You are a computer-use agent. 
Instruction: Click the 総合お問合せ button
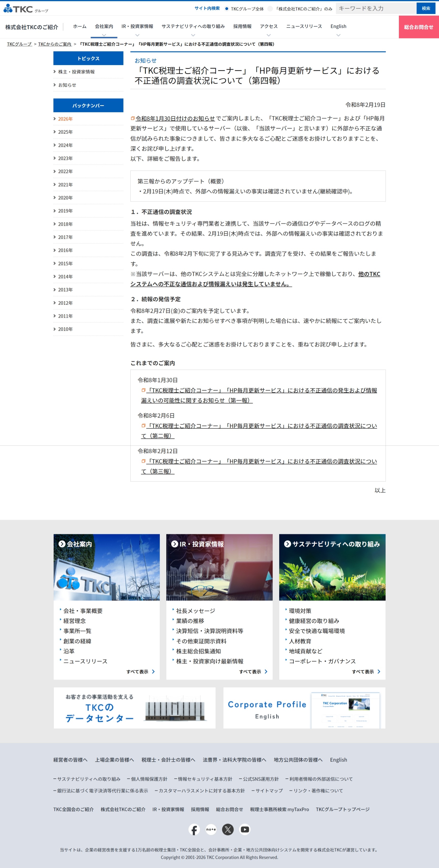click(x=418, y=27)
